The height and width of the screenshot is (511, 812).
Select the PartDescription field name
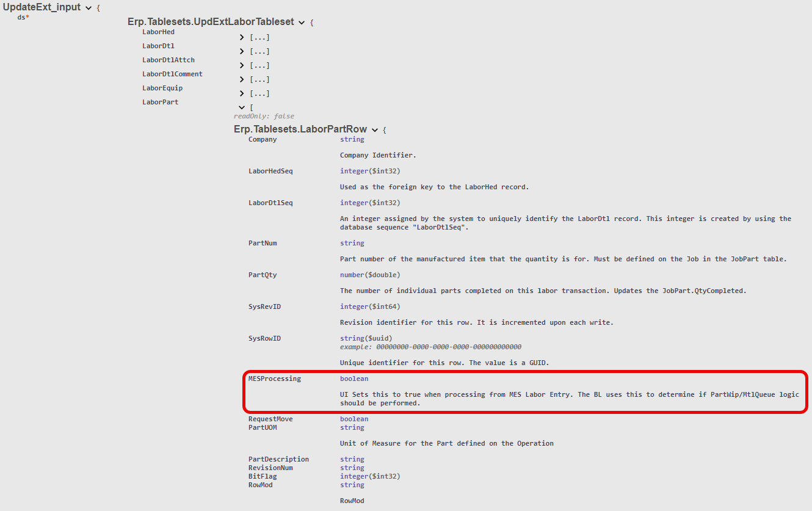pyautogui.click(x=278, y=459)
